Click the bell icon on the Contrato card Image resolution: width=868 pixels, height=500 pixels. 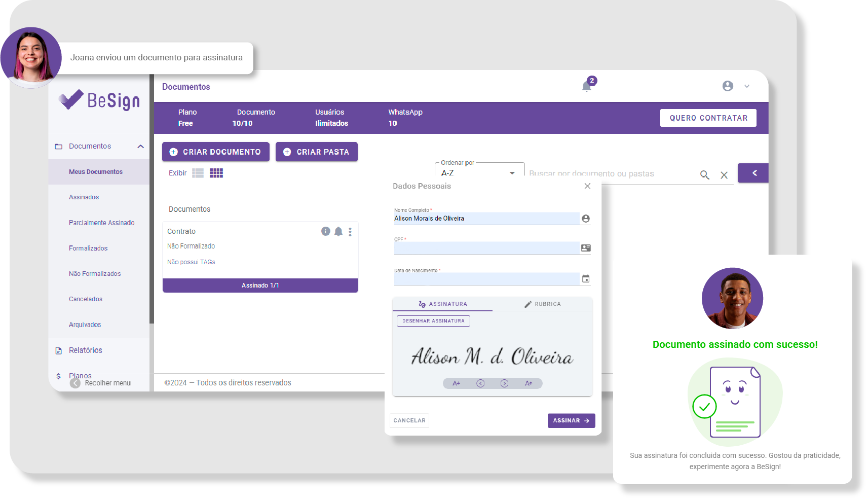coord(338,231)
